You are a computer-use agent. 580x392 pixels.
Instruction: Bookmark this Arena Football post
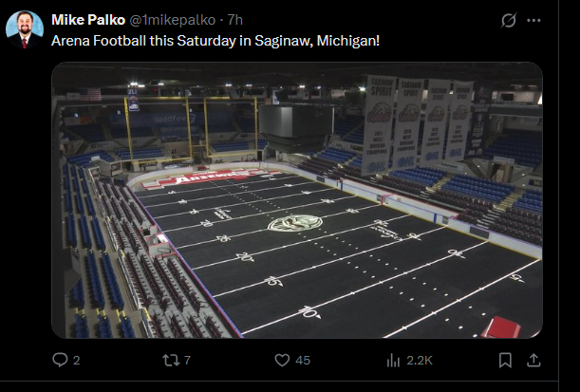click(x=506, y=361)
